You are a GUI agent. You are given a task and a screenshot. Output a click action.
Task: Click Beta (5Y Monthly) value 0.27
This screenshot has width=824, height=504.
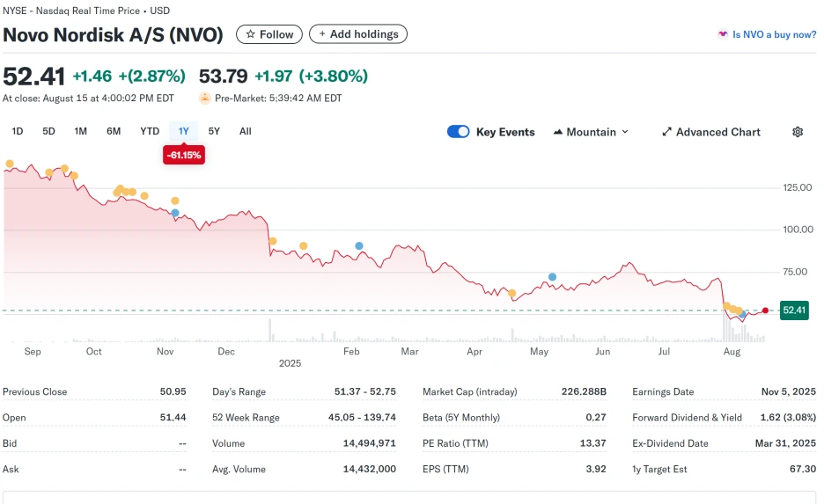596,418
